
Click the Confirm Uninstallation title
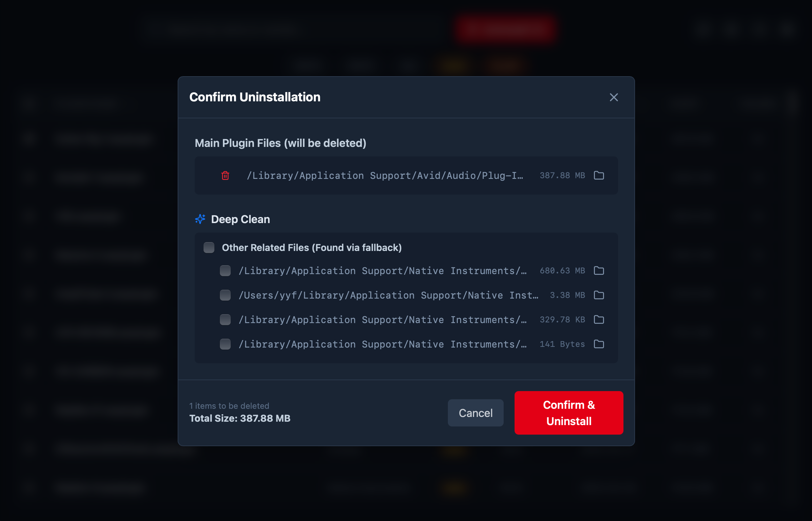click(255, 97)
